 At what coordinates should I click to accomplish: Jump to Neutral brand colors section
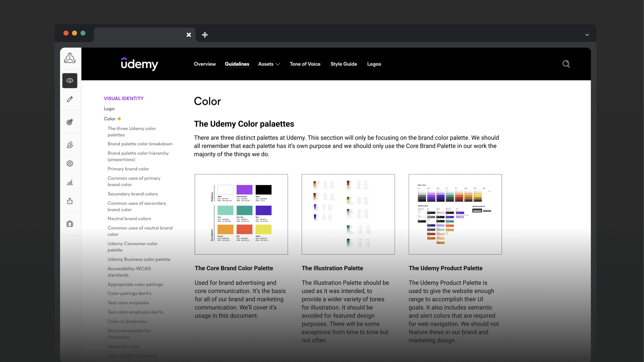pos(129,219)
